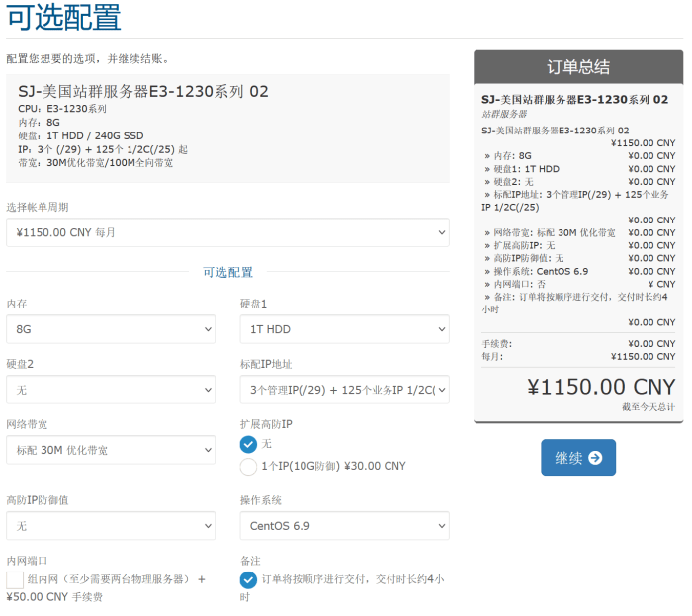Click the 可选配置 page heading
Image resolution: width=692 pixels, height=616 pixels.
pyautogui.click(x=64, y=17)
